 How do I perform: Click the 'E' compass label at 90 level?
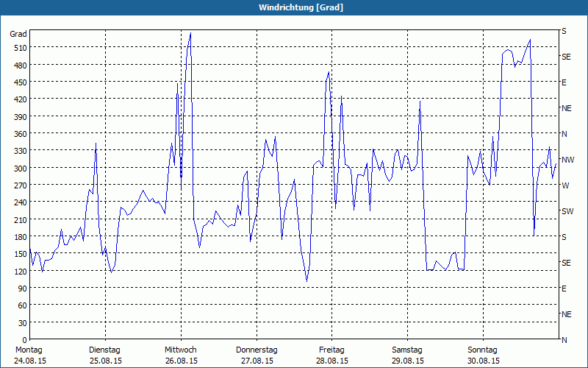[x=564, y=289]
